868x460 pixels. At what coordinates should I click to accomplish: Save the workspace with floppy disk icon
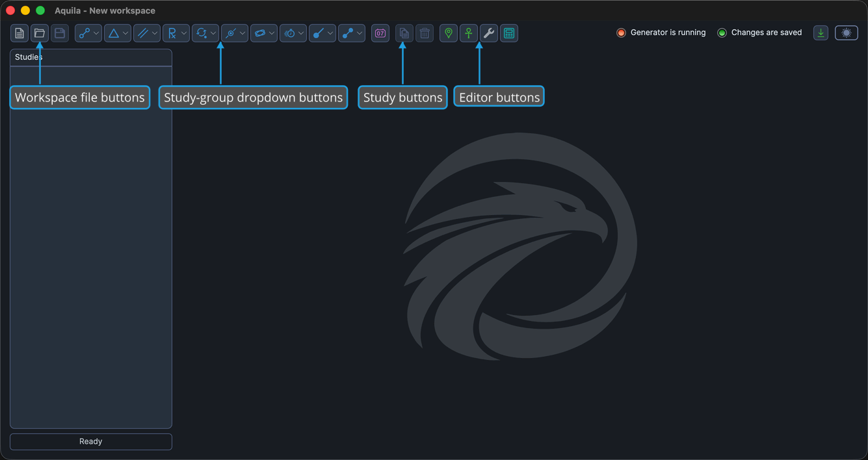point(60,33)
